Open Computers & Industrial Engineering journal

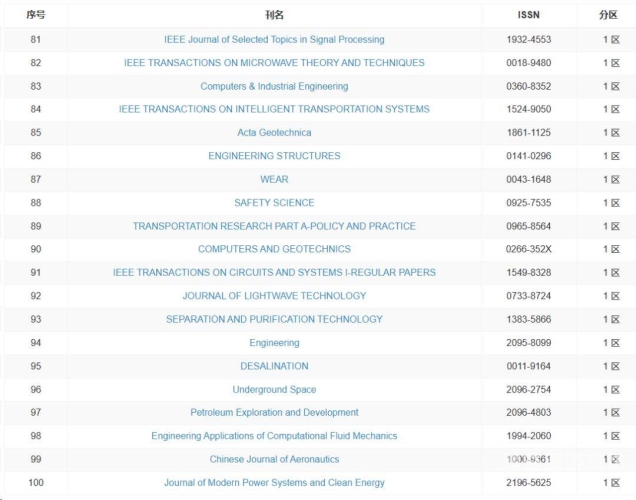[274, 86]
